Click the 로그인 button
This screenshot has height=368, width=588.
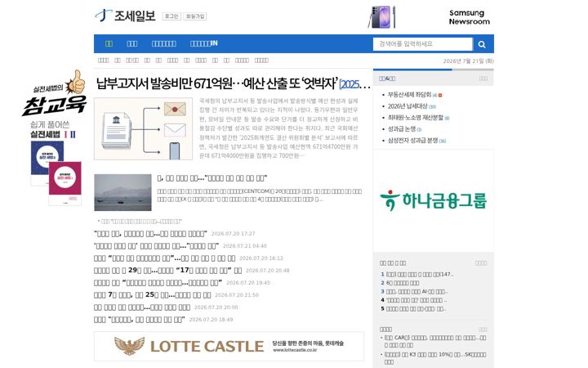pos(171,16)
